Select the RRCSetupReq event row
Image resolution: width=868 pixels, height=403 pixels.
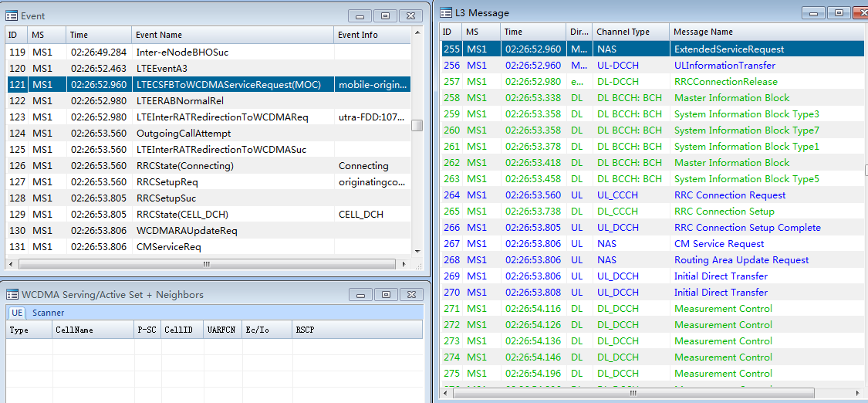(208, 182)
